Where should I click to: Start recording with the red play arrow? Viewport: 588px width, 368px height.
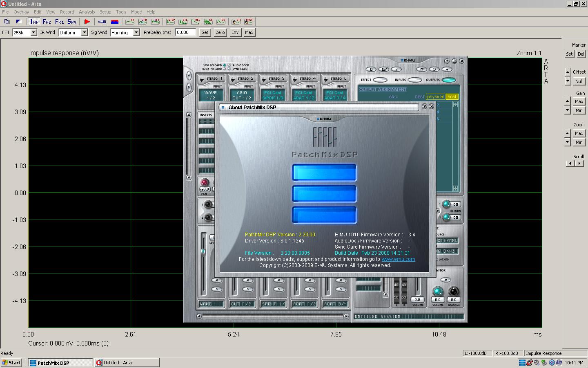tap(87, 22)
